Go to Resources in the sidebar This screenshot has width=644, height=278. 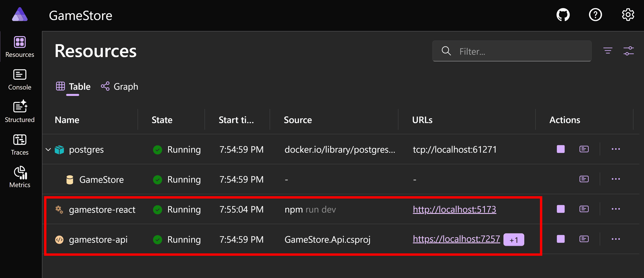click(x=20, y=47)
